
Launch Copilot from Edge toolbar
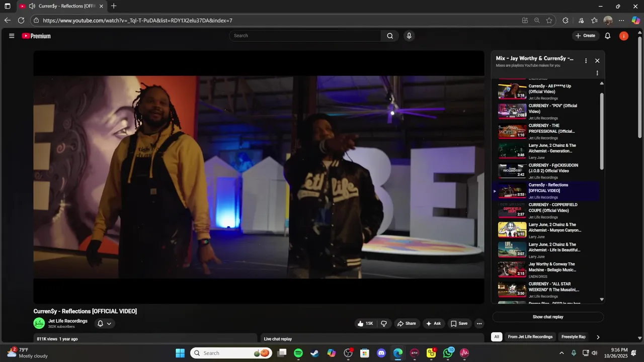pyautogui.click(x=636, y=20)
